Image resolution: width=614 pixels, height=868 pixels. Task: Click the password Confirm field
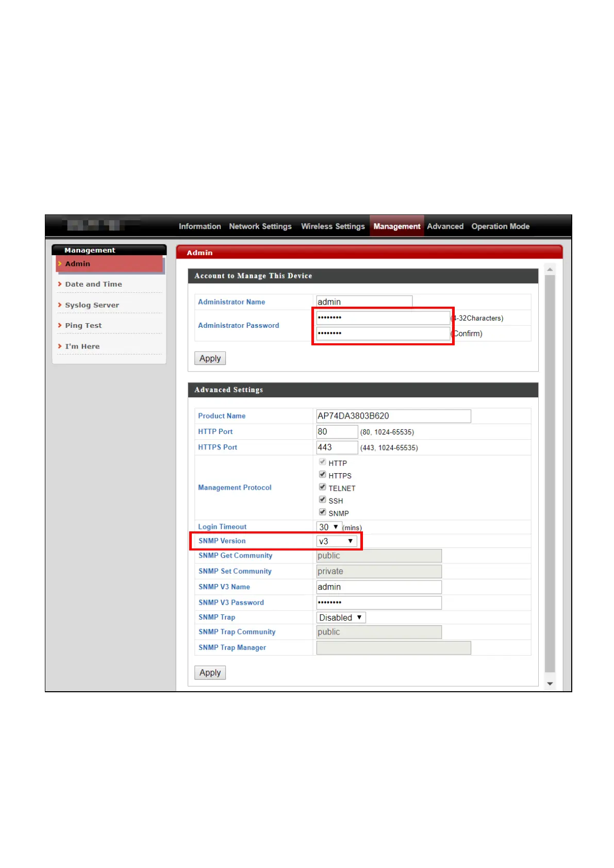point(383,333)
